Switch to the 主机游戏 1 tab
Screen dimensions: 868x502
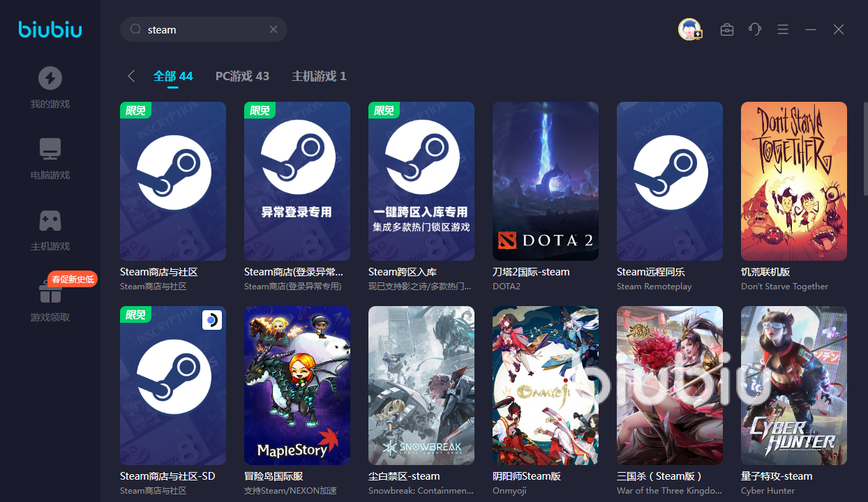pos(319,76)
